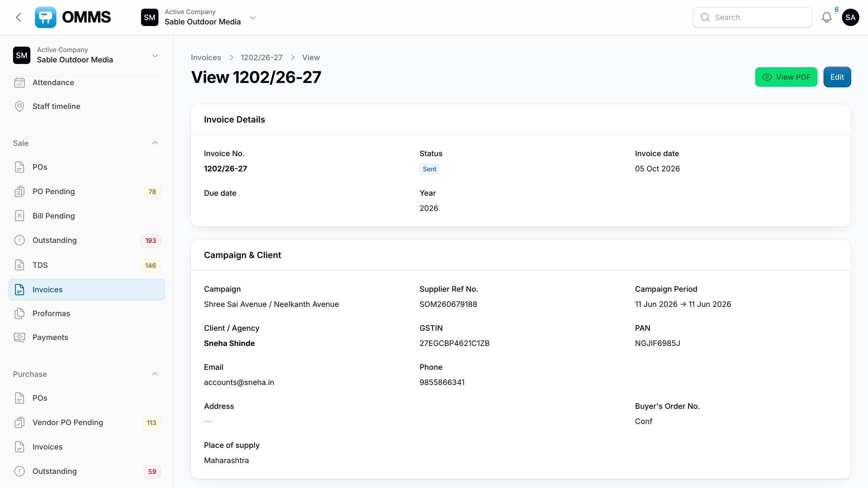
Task: Open the header Active Company dropdown chevron
Action: [x=253, y=17]
